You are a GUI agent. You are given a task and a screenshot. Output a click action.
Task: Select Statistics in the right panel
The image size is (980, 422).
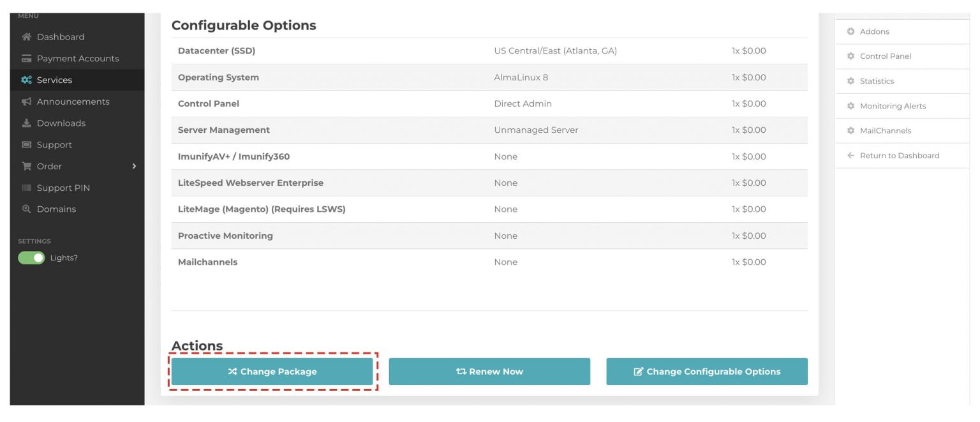[877, 81]
